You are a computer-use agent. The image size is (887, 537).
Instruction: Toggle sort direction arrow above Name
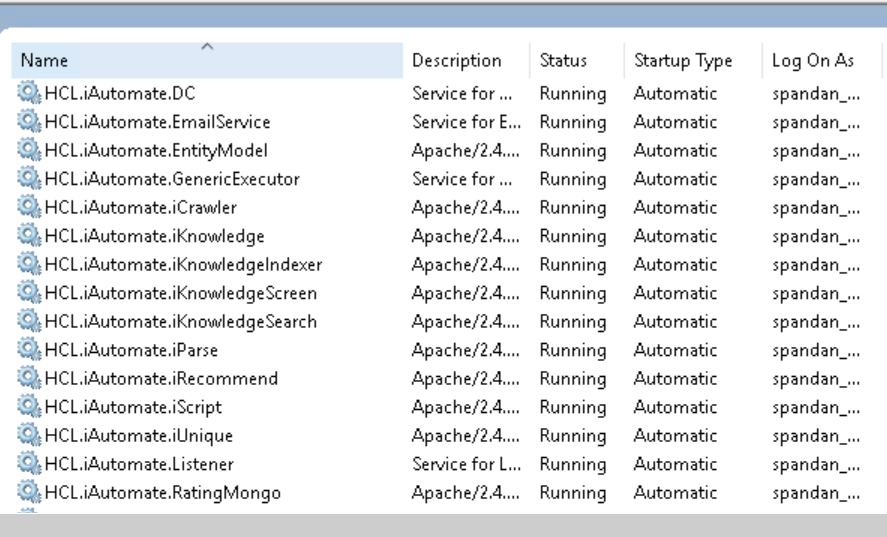(x=207, y=46)
